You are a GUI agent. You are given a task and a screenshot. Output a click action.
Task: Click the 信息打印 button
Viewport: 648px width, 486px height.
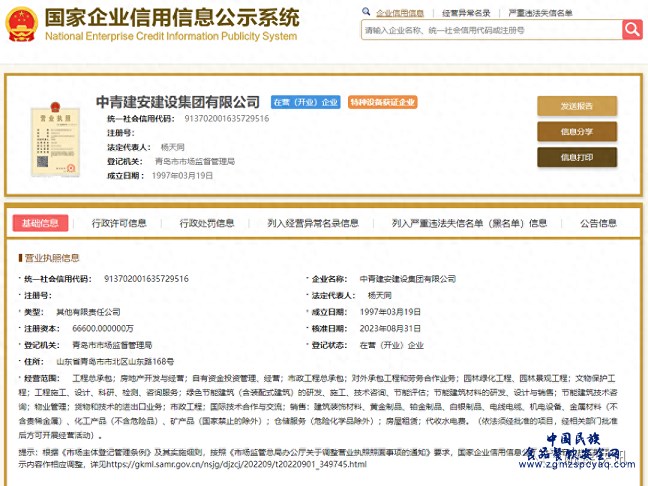(577, 157)
